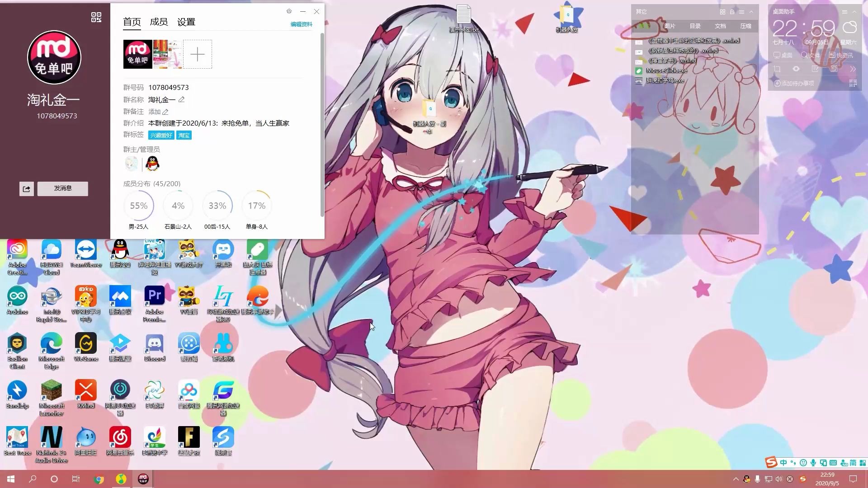The width and height of the screenshot is (868, 488).
Task: Open Discord desktop shortcut
Action: point(155,348)
